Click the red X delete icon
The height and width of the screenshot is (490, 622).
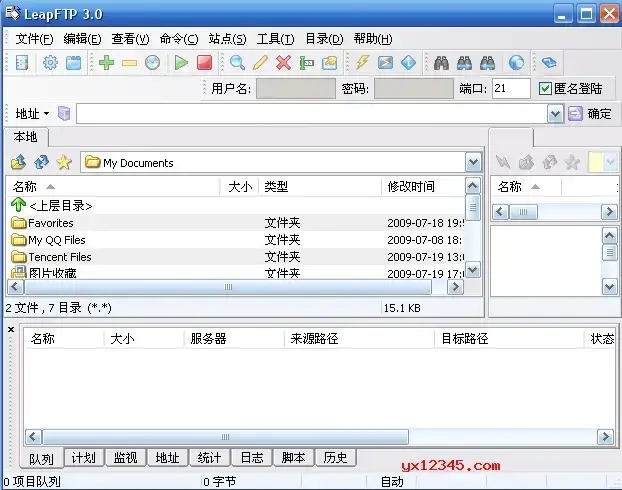283,63
